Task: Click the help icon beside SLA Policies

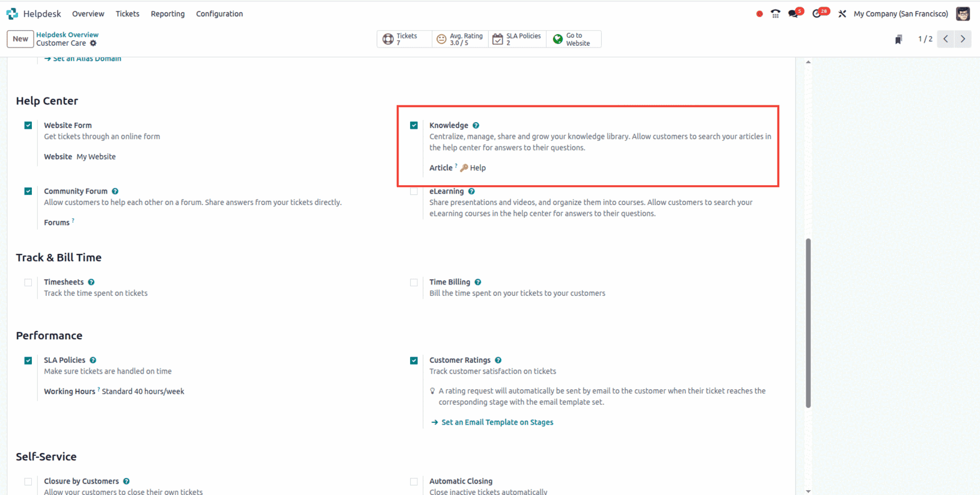Action: click(93, 360)
